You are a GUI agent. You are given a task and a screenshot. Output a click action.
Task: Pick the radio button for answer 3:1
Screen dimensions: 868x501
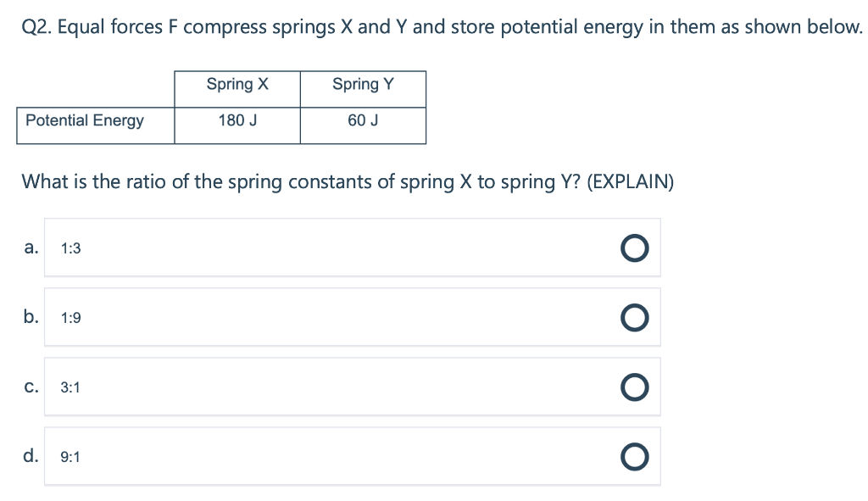point(634,387)
